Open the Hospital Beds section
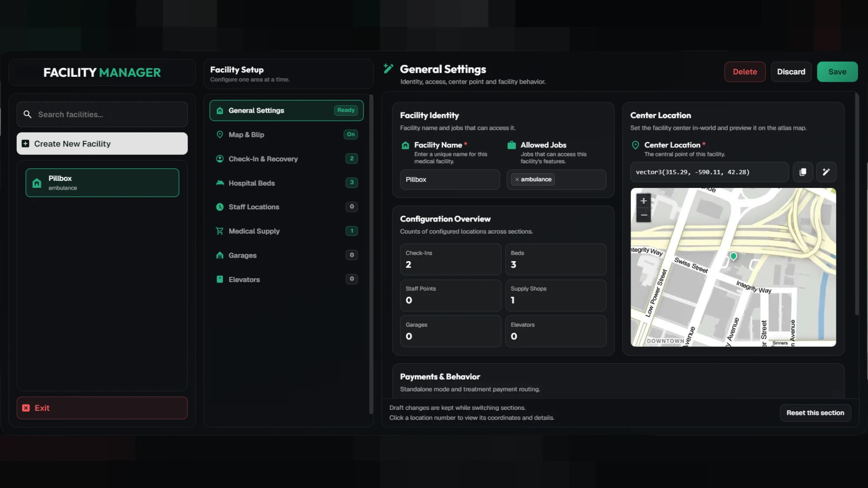This screenshot has height=488, width=868. point(287,183)
